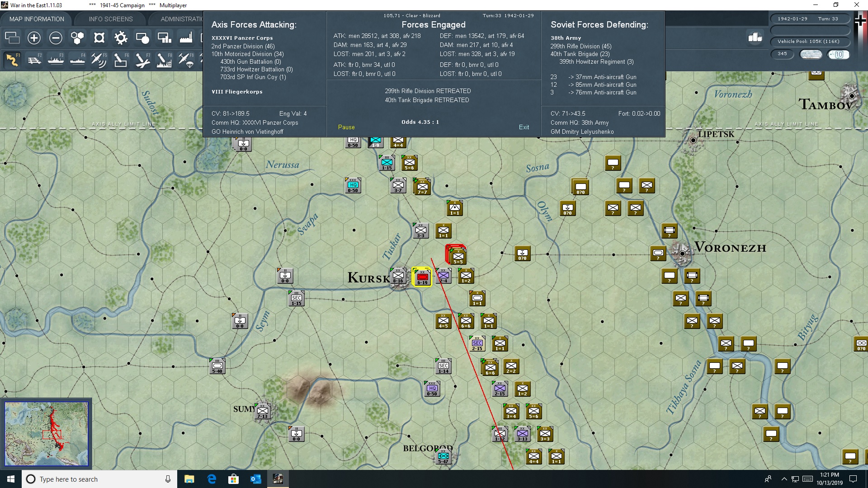
Task: Open the Info Screens tab
Action: [x=111, y=19]
